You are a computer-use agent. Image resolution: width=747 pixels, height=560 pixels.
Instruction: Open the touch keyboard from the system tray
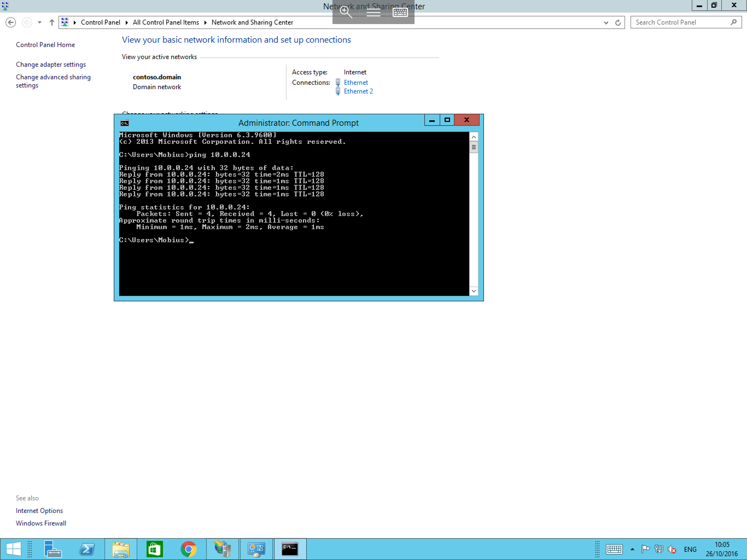[615, 549]
